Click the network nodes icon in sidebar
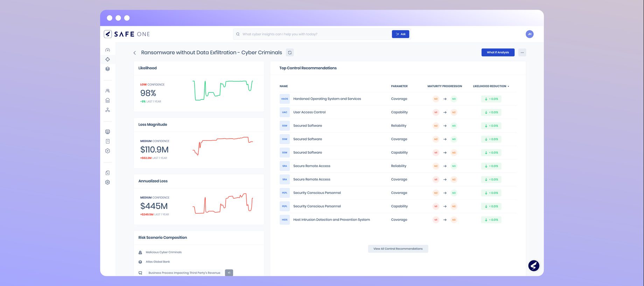This screenshot has height=286, width=644. pyautogui.click(x=107, y=110)
